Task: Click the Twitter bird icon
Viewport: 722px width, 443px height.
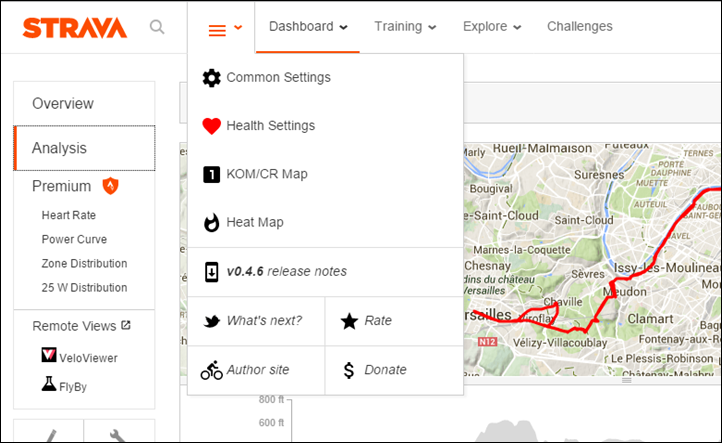Action: click(212, 321)
